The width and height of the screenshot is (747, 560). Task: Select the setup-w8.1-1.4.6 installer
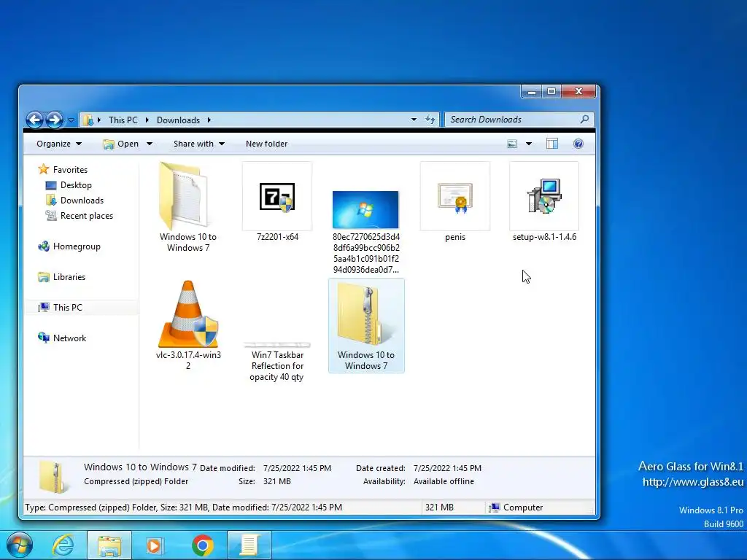(x=544, y=203)
